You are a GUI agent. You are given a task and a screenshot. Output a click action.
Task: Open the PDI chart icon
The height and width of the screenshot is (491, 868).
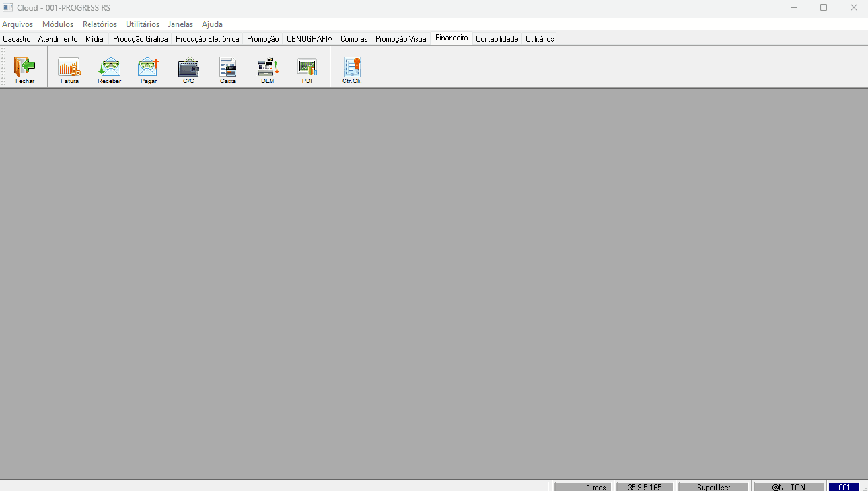pos(307,67)
